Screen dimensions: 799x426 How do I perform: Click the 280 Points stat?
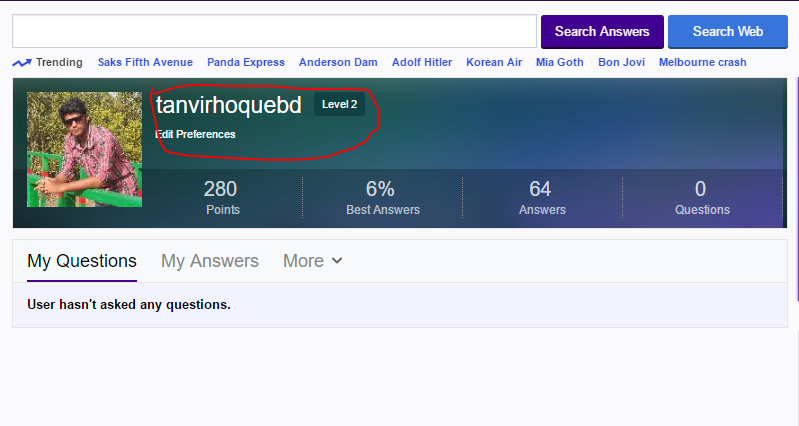point(222,197)
